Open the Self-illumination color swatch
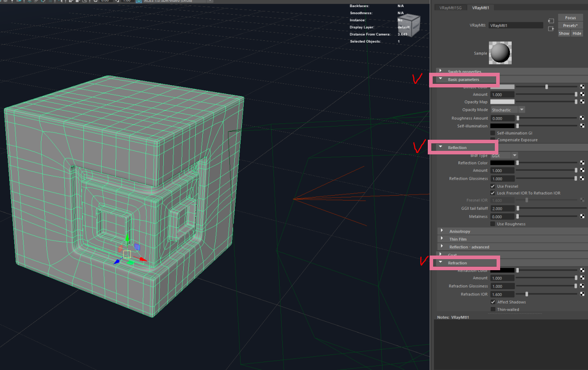Screen dimensions: 588x370 502,126
